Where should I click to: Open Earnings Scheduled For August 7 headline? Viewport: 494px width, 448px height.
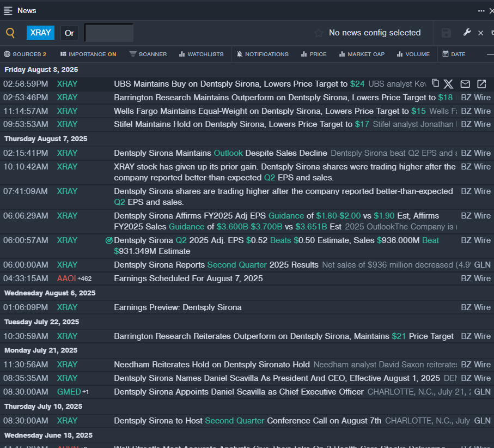(x=188, y=279)
